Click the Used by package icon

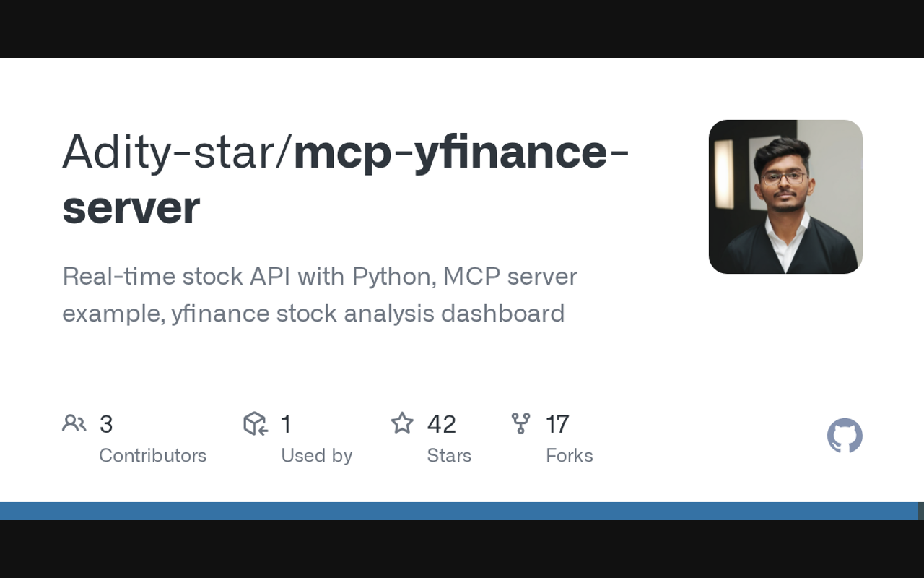click(x=256, y=423)
